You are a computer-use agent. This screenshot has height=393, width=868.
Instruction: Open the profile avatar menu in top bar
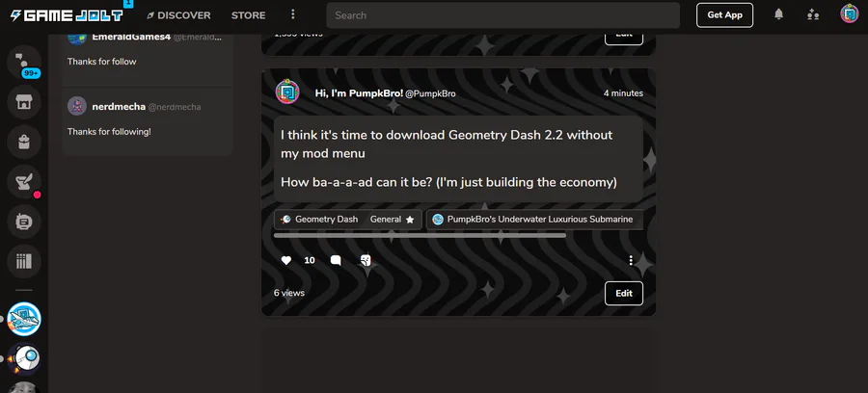(x=849, y=13)
